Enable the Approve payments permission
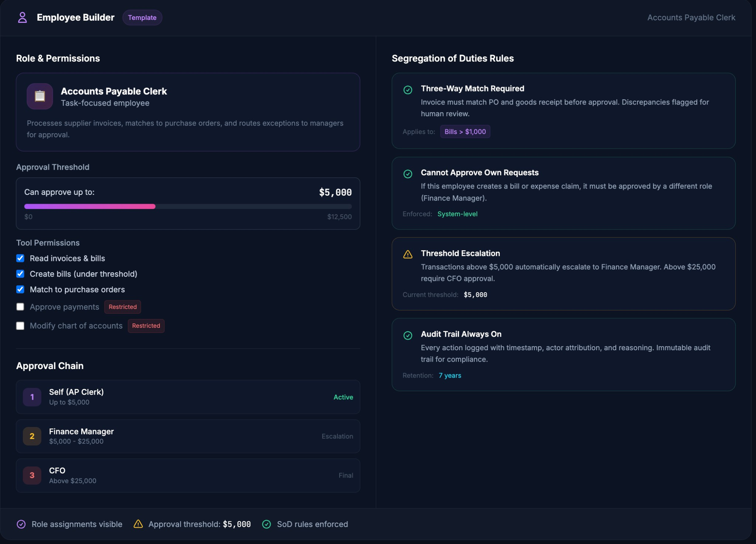The height and width of the screenshot is (544, 756). point(20,307)
